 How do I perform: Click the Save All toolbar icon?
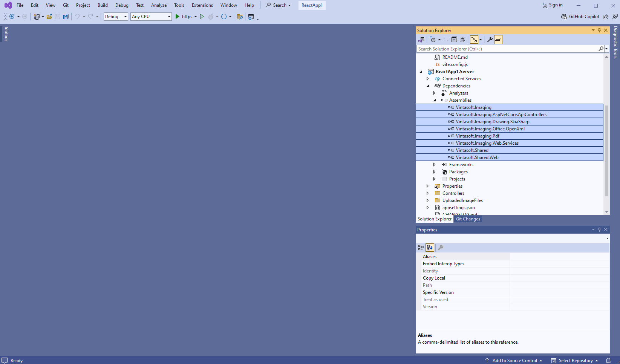coord(66,17)
